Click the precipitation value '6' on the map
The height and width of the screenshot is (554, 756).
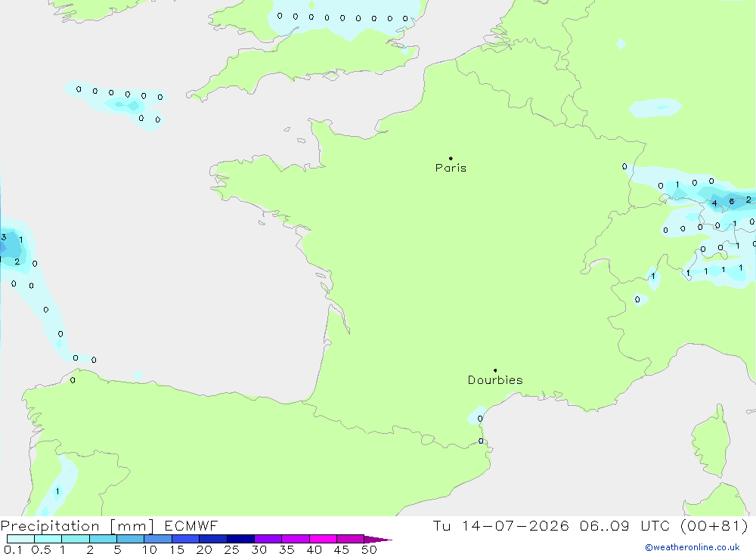[x=731, y=202]
